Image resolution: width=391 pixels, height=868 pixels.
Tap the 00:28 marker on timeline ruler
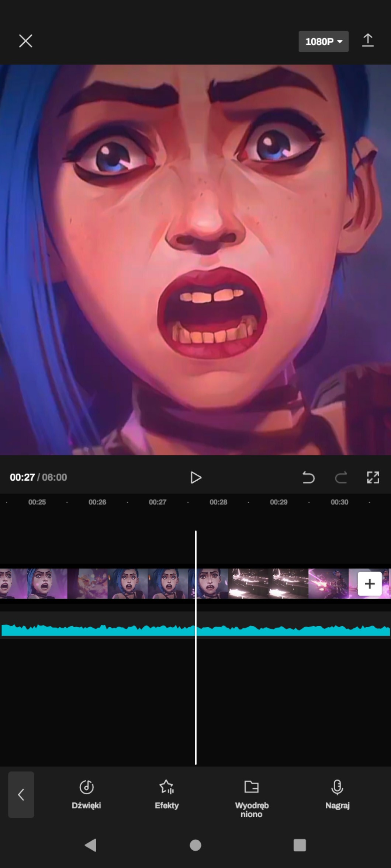click(x=218, y=502)
